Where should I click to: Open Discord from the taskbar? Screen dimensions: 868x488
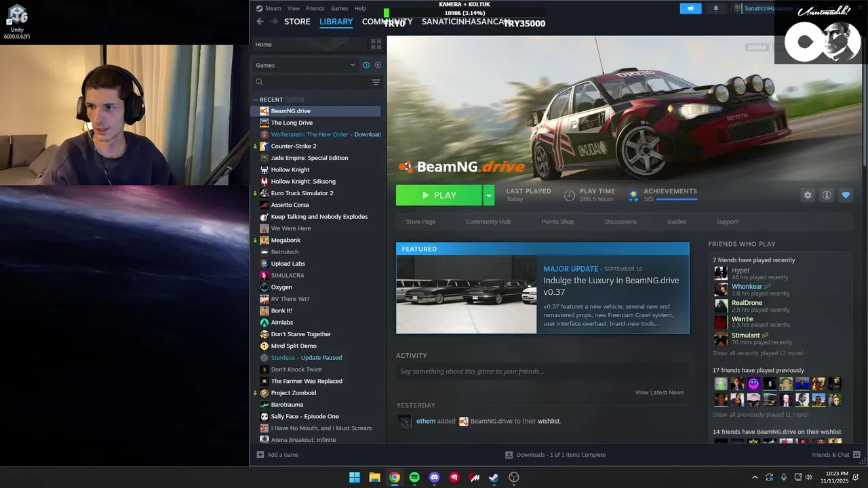[435, 477]
